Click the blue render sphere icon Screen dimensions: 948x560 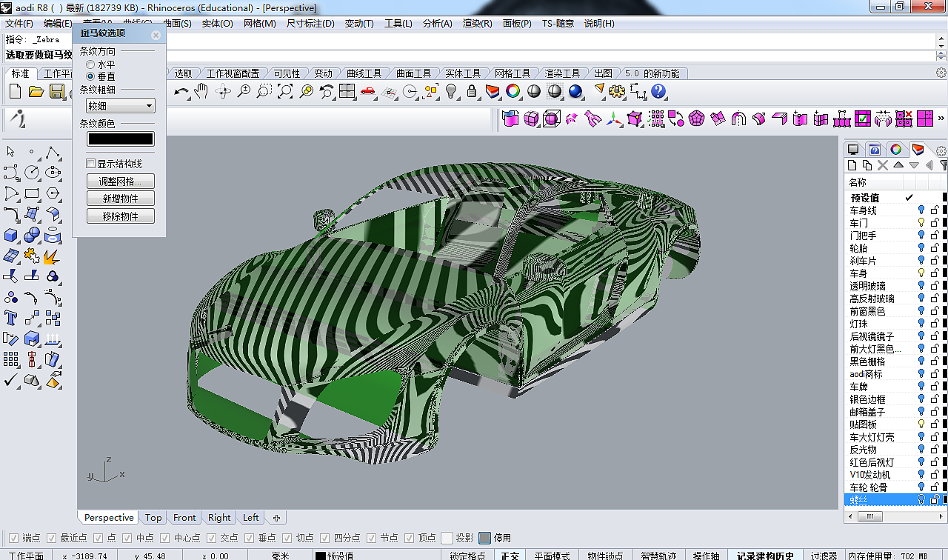575,91
